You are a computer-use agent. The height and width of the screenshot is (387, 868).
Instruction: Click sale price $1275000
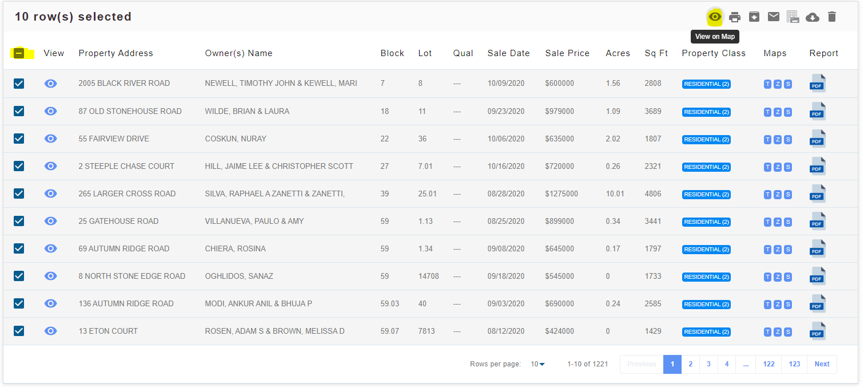[562, 193]
